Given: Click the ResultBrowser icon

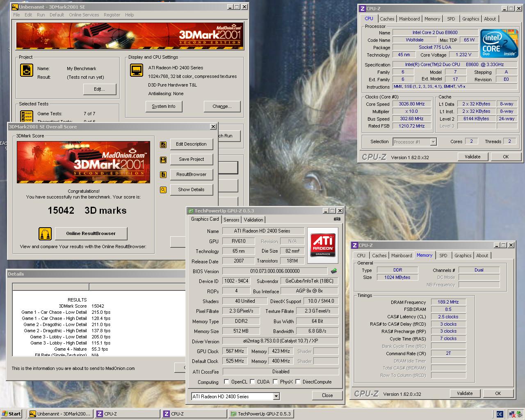Looking at the screenshot, I should [x=163, y=175].
